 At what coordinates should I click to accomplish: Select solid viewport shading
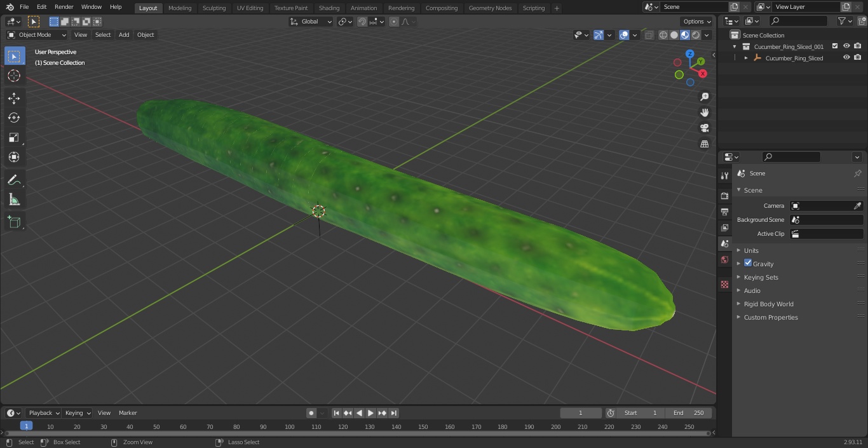pyautogui.click(x=674, y=35)
